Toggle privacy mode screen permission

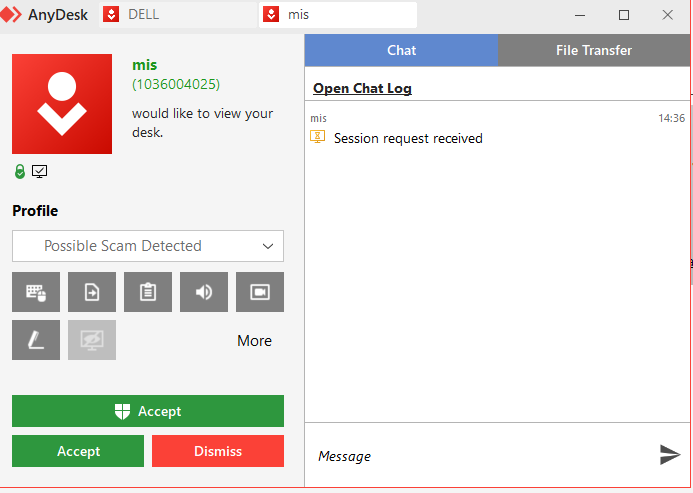point(92,340)
